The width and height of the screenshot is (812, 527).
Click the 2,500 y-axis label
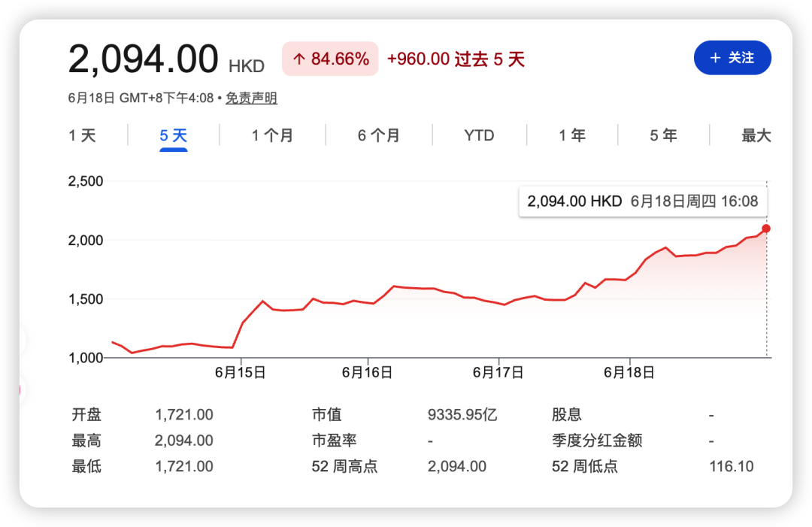[86, 181]
